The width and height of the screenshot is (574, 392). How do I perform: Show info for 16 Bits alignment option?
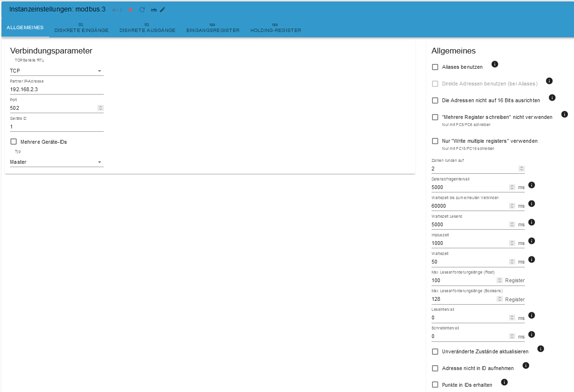point(552,97)
